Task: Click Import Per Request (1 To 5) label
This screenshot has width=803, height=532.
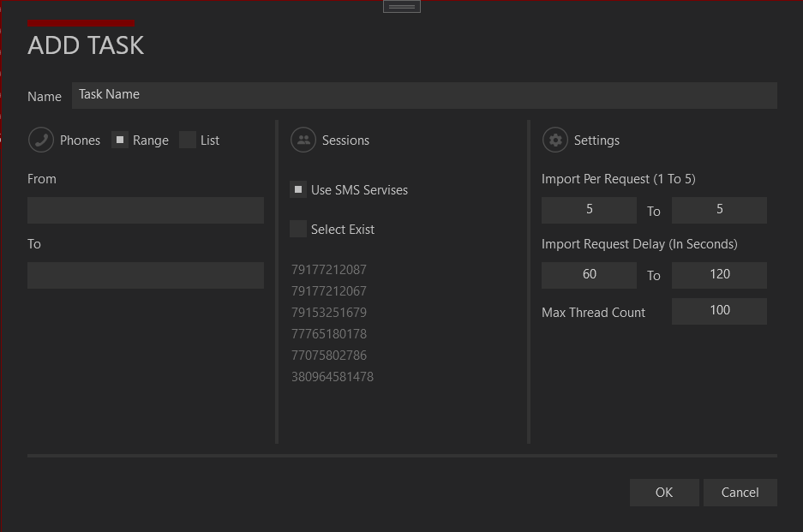Action: click(x=619, y=179)
